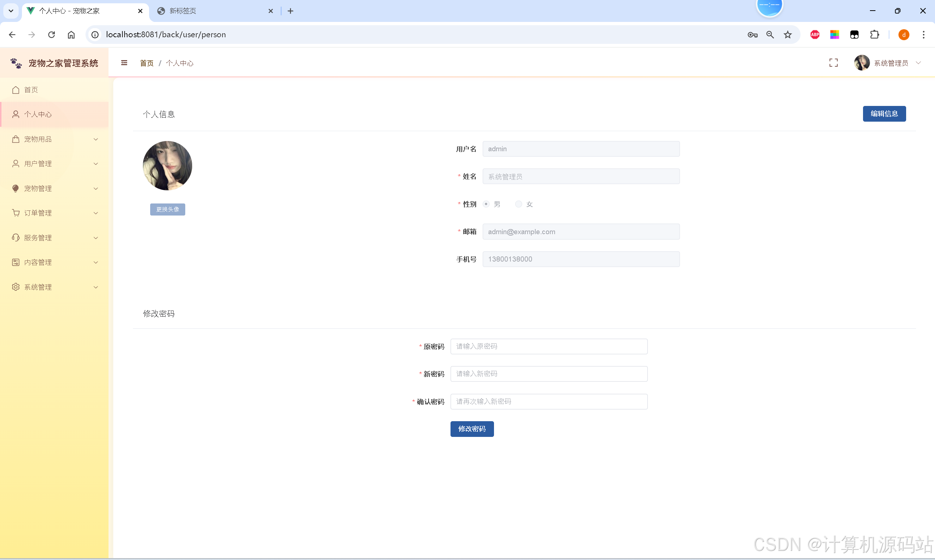Click the large profile avatar photo

pyautogui.click(x=168, y=165)
